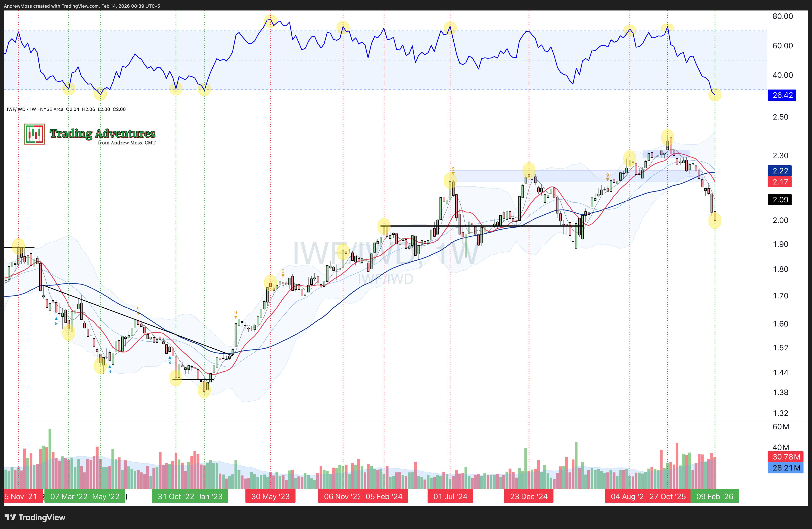
Task: Click the orange 9 marker above July 2024 peak
Action: (x=453, y=169)
